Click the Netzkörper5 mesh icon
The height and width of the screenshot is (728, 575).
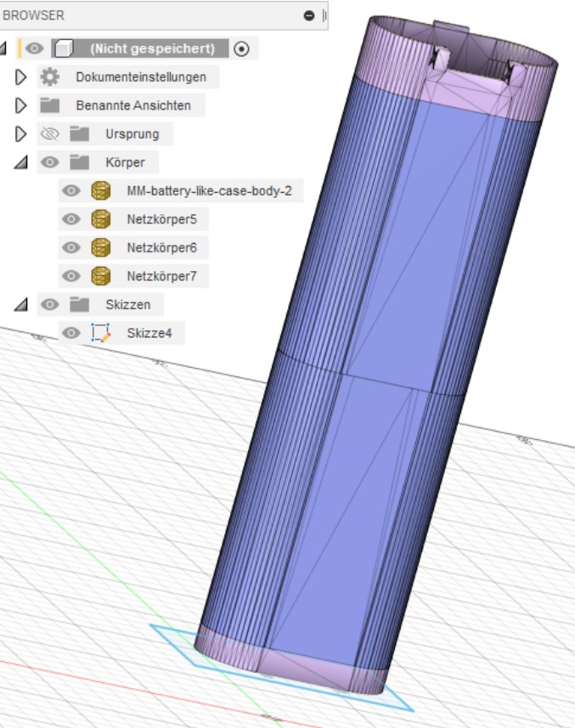coord(101,219)
